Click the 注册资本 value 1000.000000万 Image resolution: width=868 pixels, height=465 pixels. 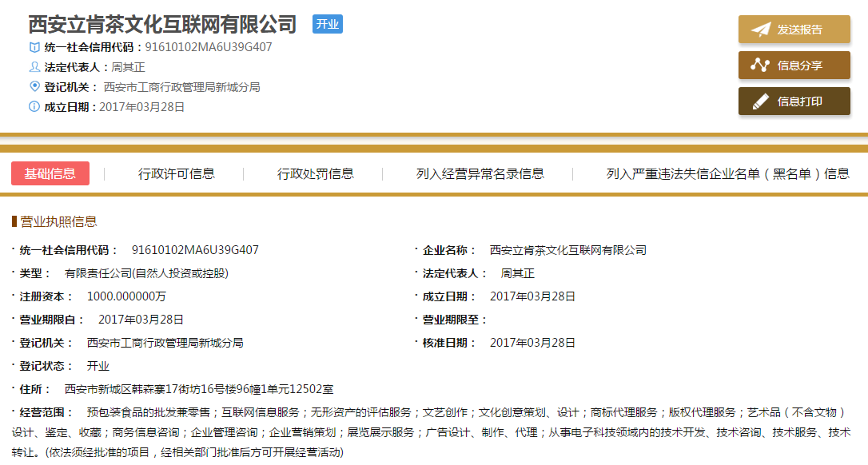126,296
